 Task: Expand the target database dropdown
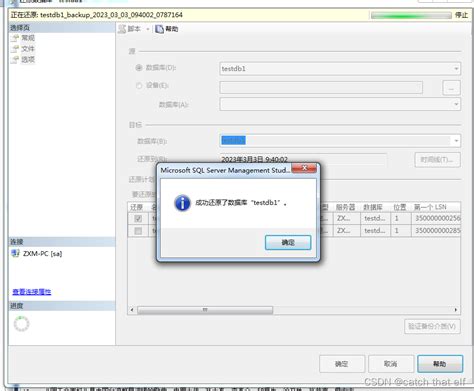[x=456, y=141]
